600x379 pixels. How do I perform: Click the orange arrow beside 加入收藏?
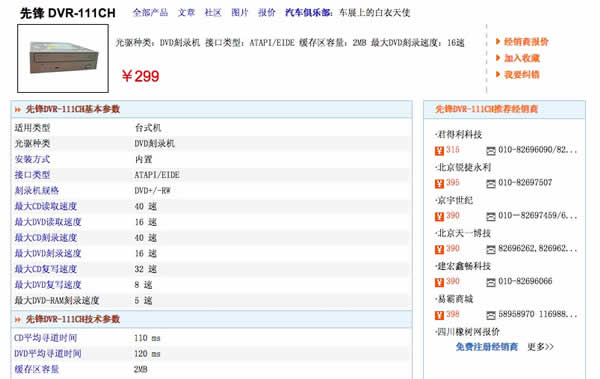pos(498,58)
